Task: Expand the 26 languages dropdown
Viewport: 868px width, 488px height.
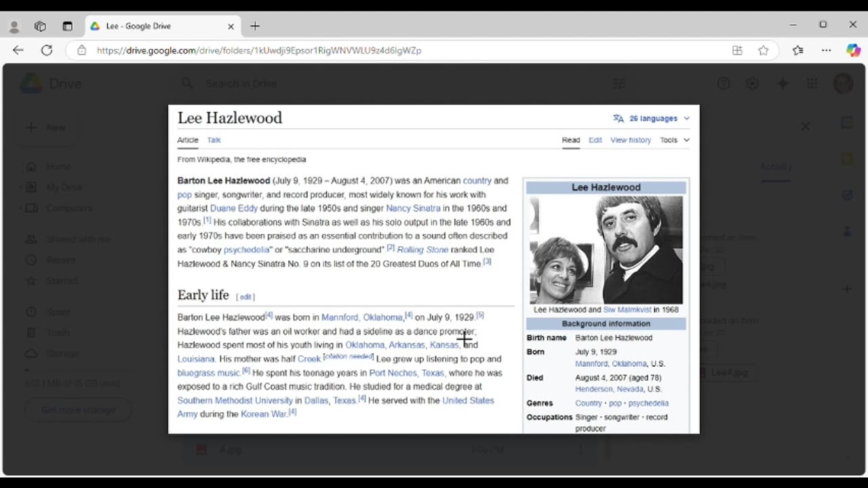Action: [x=652, y=118]
